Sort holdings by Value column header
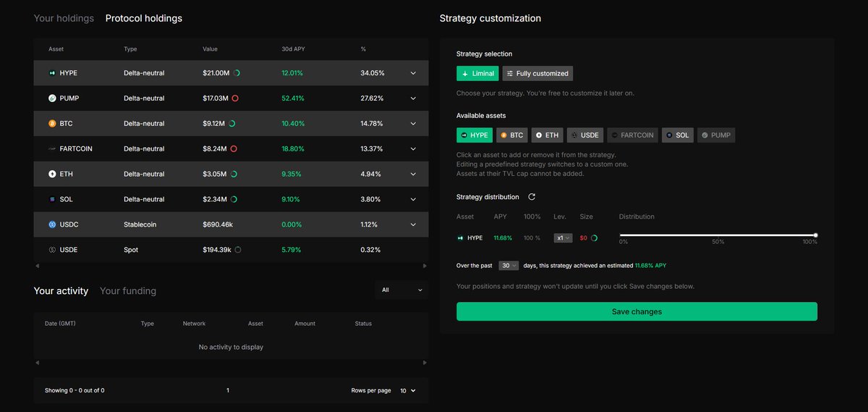Screen dimensions: 868x412 210,49
